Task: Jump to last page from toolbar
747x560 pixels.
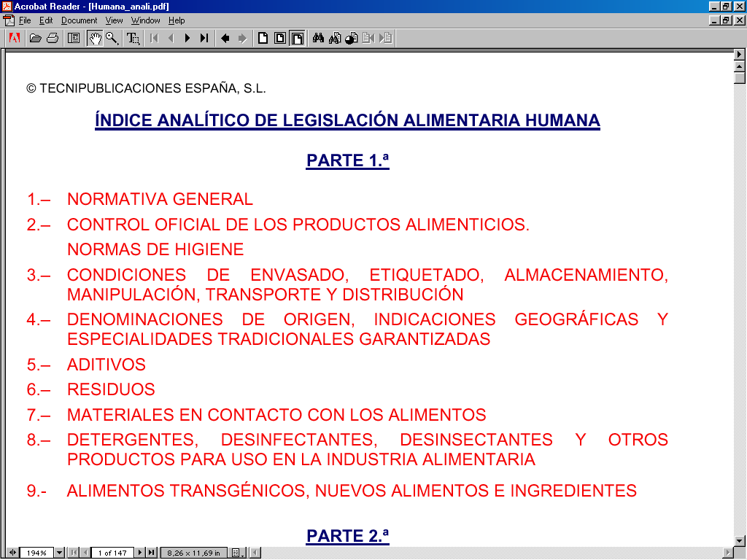Action: tap(204, 38)
